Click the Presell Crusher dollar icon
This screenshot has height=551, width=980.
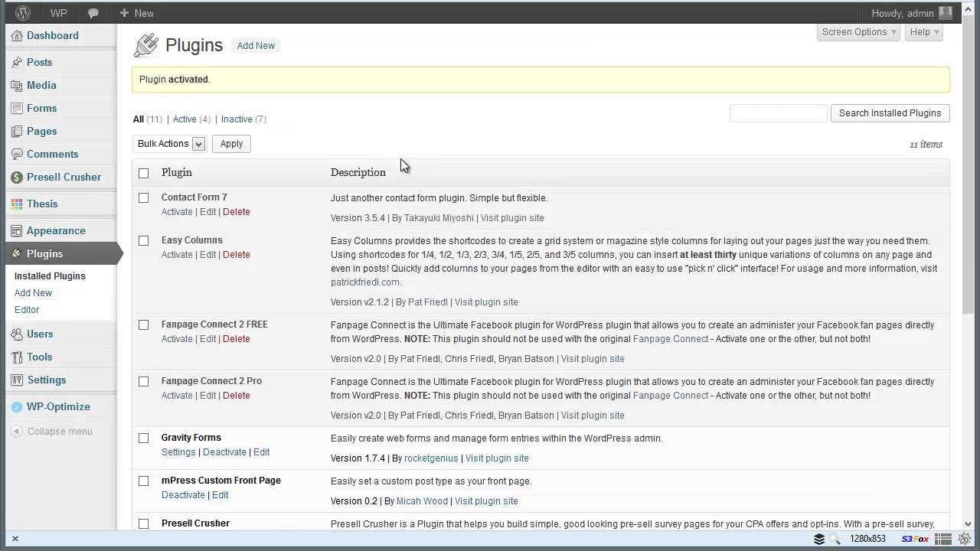point(17,178)
